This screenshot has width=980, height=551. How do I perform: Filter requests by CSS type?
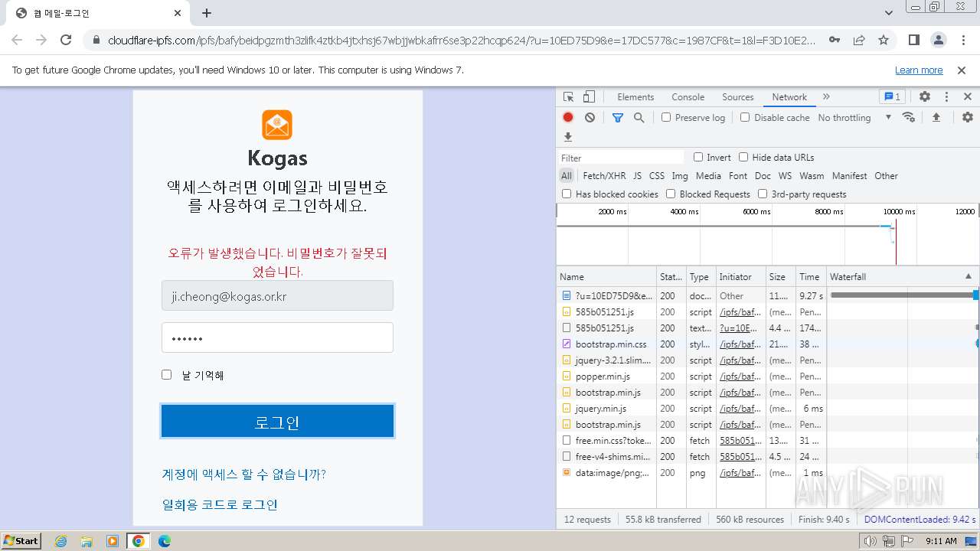657,175
